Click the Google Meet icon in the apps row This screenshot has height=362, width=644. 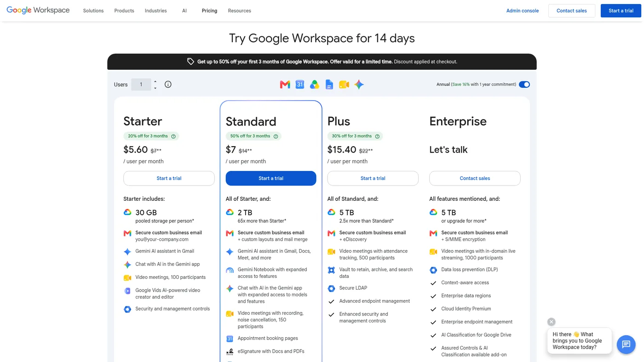click(x=344, y=85)
